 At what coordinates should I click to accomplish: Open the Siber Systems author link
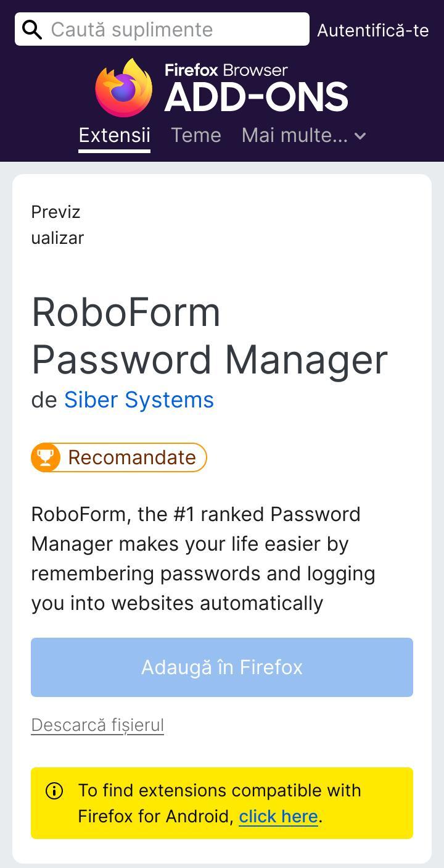[139, 400]
